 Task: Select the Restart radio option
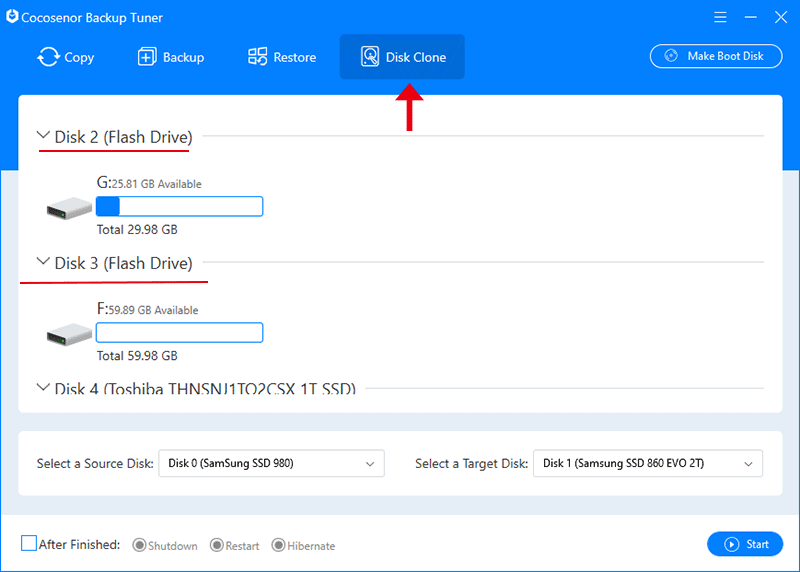pos(216,545)
